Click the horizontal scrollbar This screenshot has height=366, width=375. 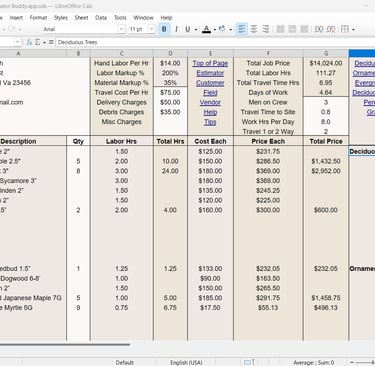(x=65, y=345)
